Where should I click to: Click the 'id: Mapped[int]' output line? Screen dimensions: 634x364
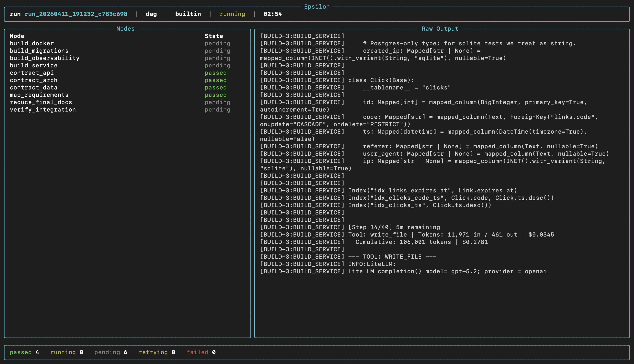[x=423, y=106]
